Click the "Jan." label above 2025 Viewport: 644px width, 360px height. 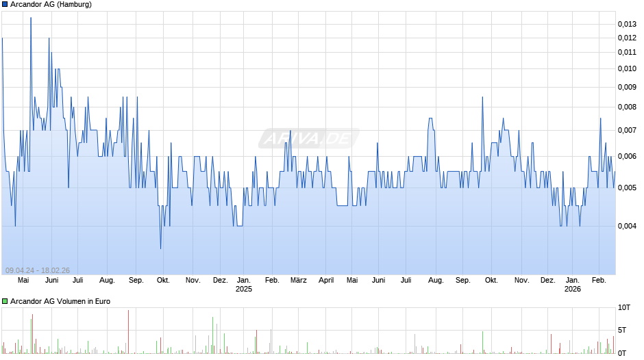pyautogui.click(x=243, y=280)
